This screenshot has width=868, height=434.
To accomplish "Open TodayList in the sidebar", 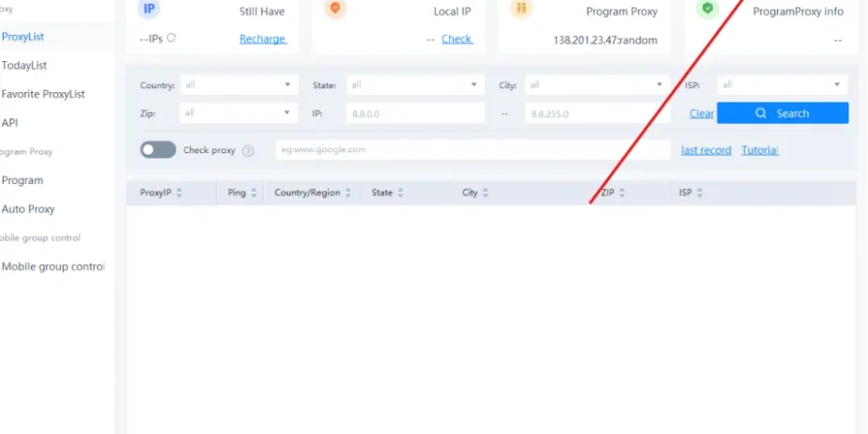I will coord(23,66).
